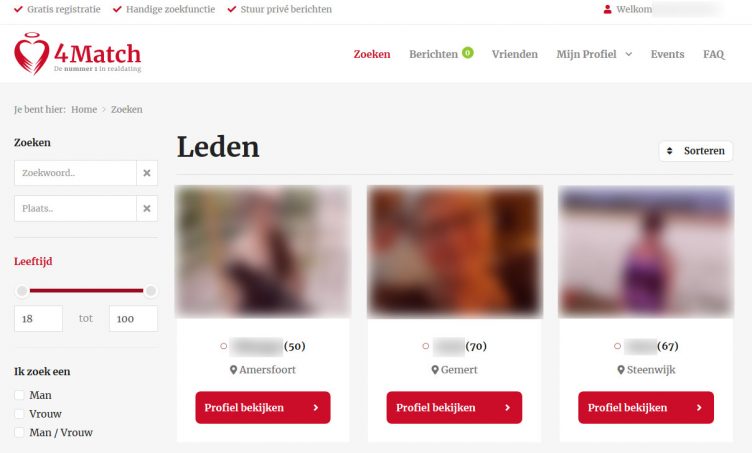
Task: Click the user profile icon beside Welkom
Action: tap(607, 9)
